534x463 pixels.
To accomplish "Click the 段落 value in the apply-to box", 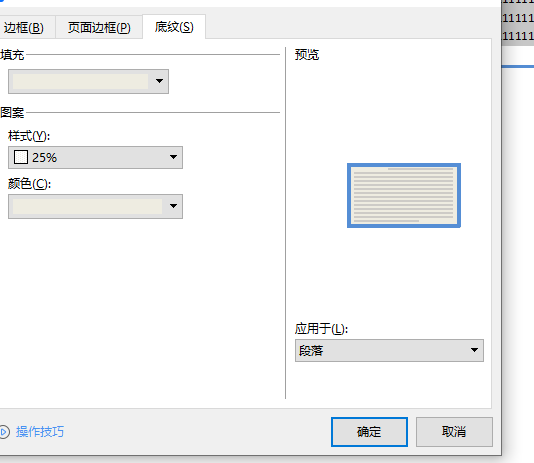I will click(x=311, y=350).
